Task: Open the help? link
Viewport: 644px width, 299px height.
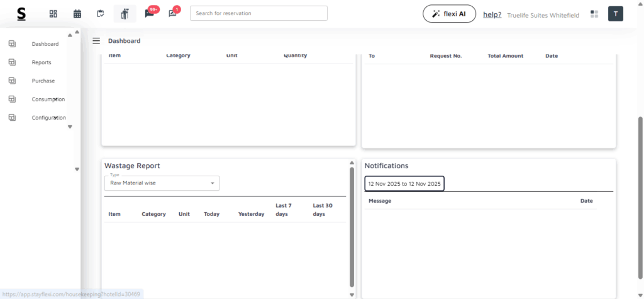Action: (x=492, y=14)
